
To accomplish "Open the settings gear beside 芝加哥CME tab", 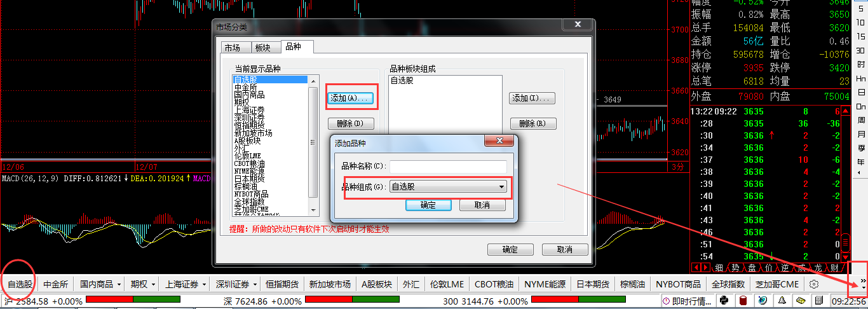I will click(x=813, y=284).
